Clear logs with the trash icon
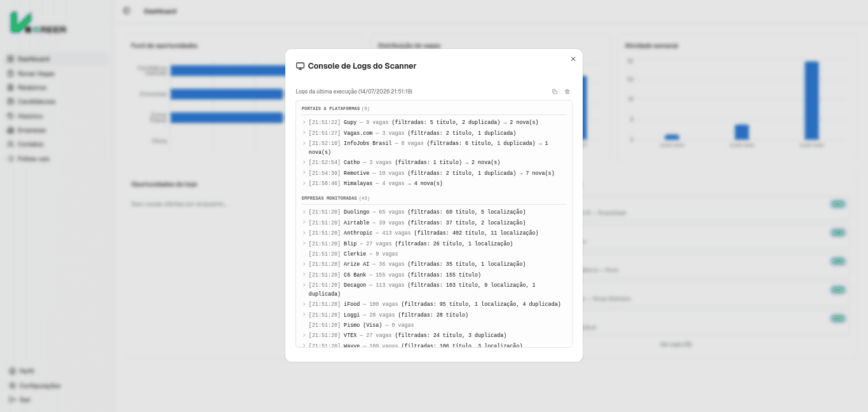 (x=567, y=92)
